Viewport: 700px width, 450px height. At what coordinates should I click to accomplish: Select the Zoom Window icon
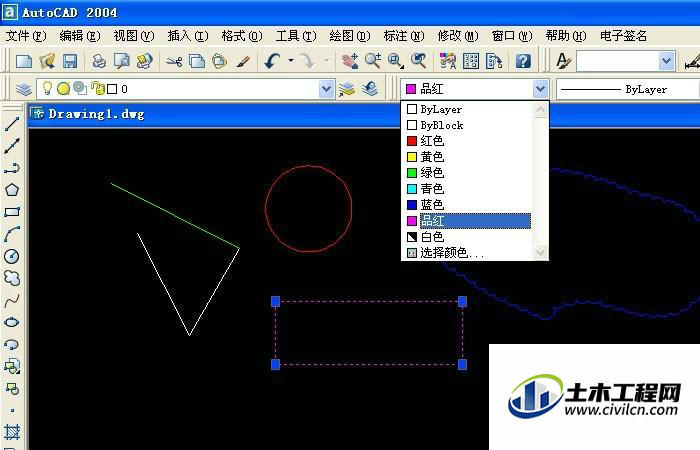pos(396,61)
